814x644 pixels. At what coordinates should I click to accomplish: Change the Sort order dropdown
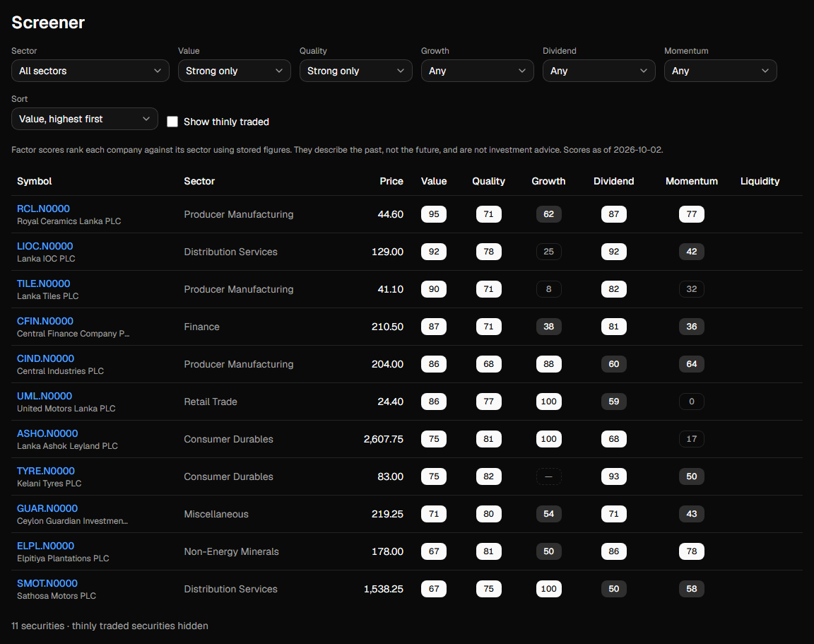tap(85, 119)
